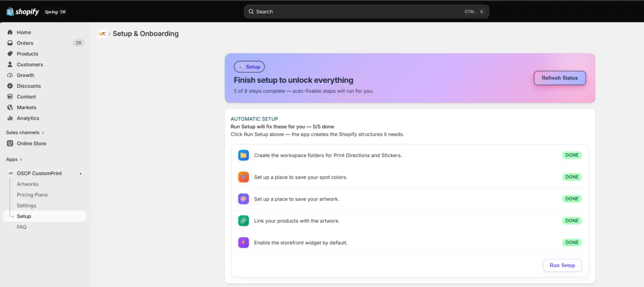Click the Orders count badge 26

[78, 43]
